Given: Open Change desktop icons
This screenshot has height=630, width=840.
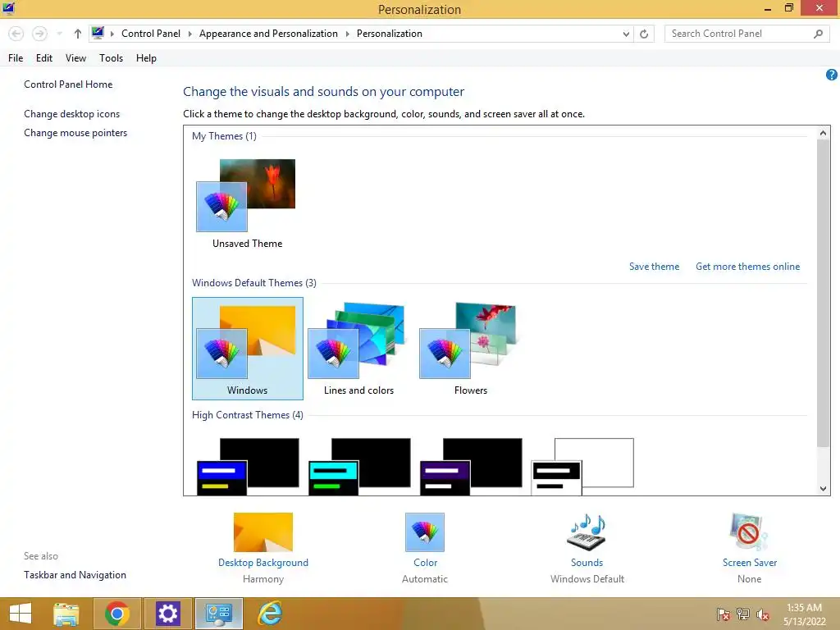Looking at the screenshot, I should pos(72,113).
